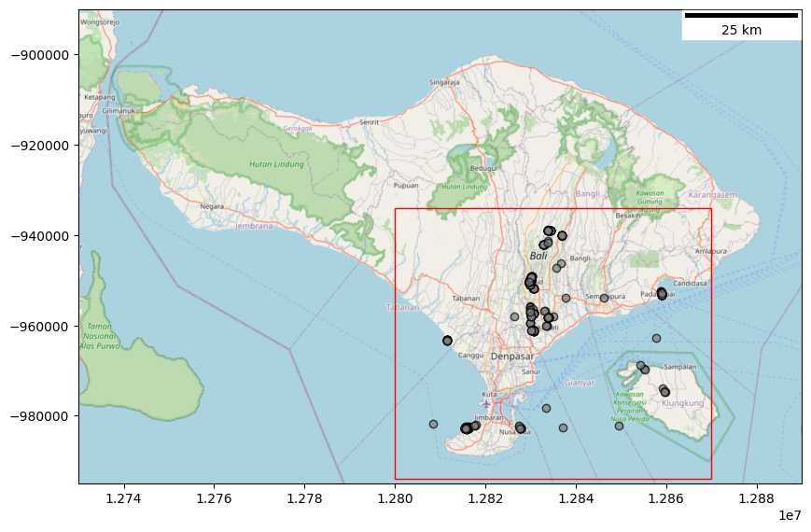The height and width of the screenshot is (532, 811).
Task: Click the Bedugul town label
Action: coord(483,168)
